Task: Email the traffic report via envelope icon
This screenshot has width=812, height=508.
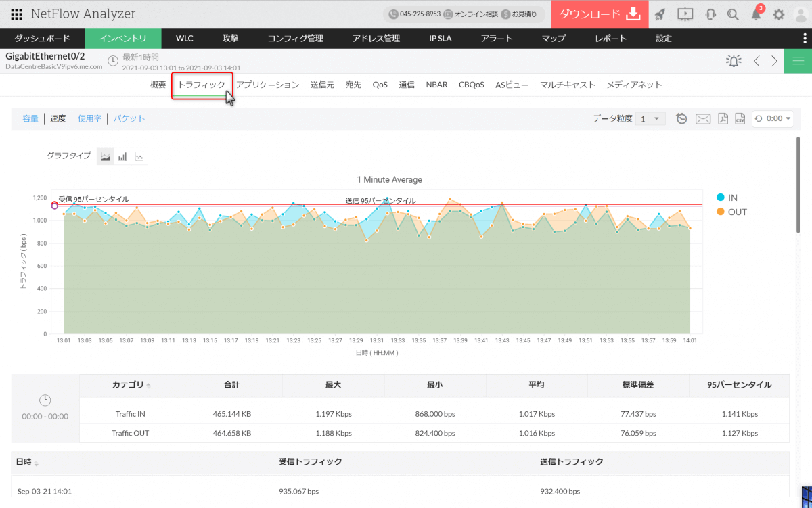Action: [x=703, y=119]
